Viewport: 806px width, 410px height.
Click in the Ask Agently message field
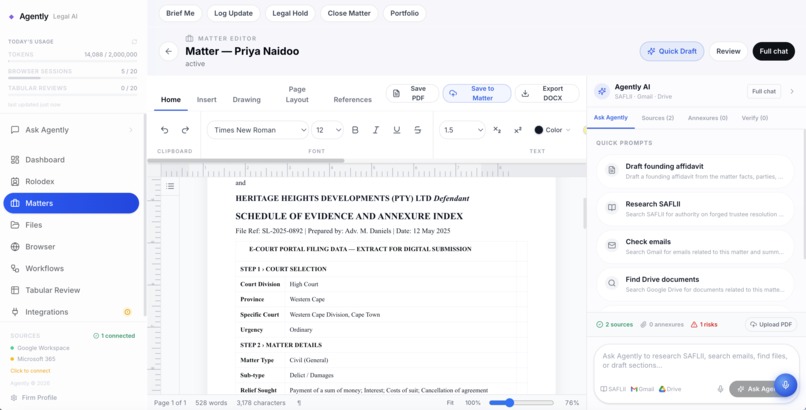pos(694,361)
